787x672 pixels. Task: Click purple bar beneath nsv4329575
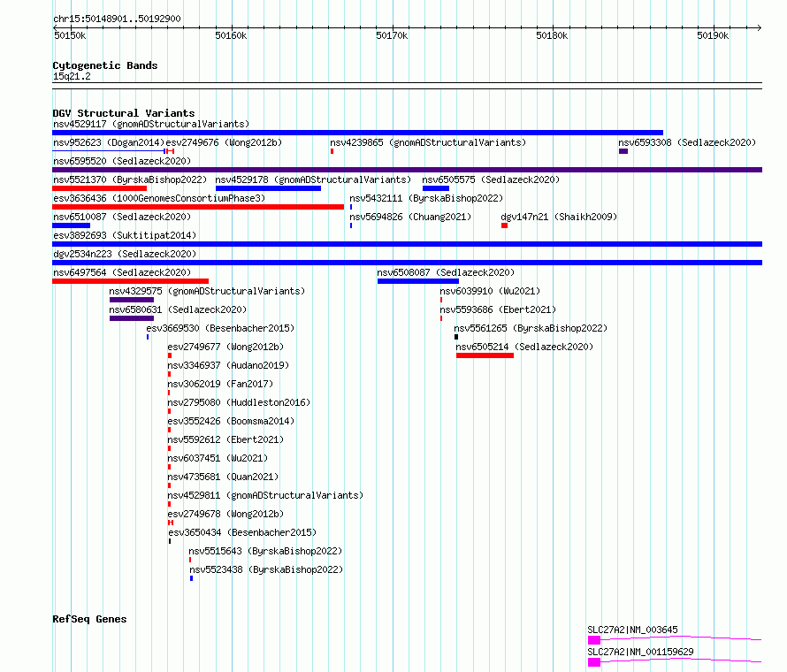pos(132,300)
